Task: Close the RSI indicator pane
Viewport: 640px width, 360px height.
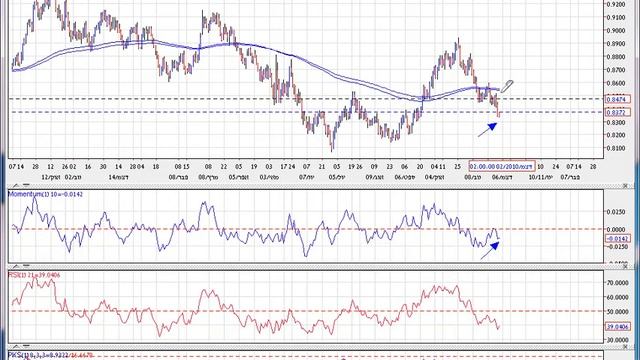Action: click(625, 266)
